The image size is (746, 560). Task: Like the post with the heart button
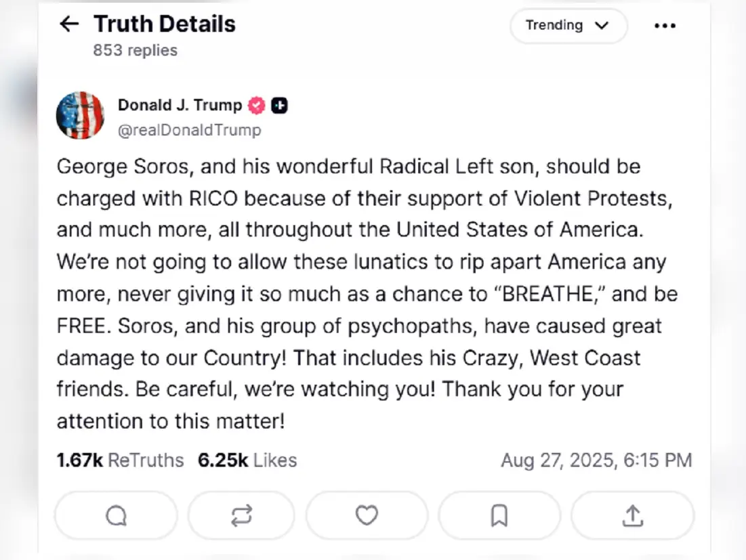tap(367, 516)
